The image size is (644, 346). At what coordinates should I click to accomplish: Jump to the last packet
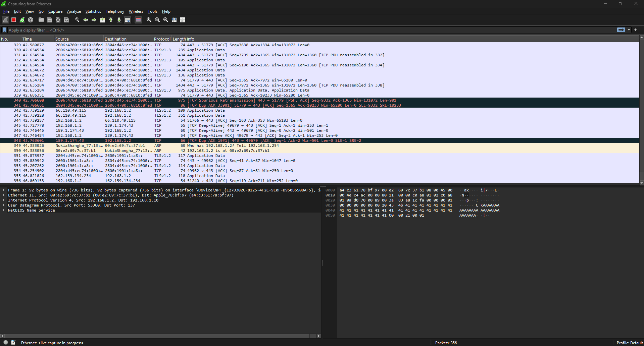pyautogui.click(x=119, y=20)
